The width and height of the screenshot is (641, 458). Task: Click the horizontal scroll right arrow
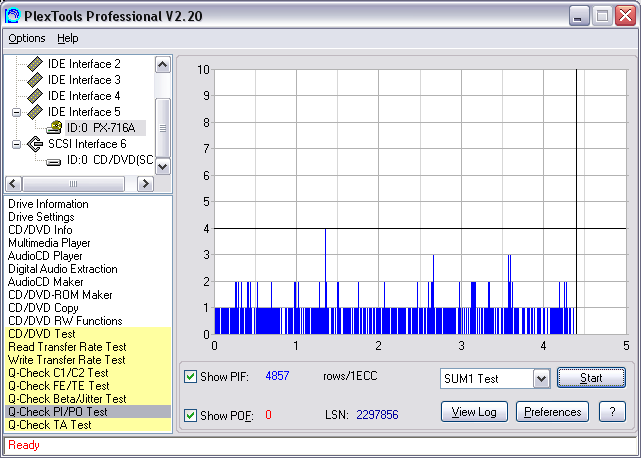[145, 184]
